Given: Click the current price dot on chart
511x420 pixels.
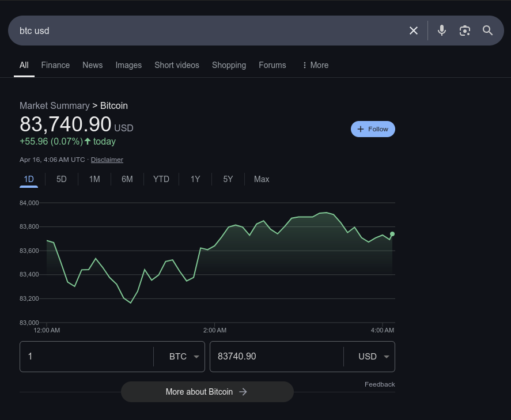Looking at the screenshot, I should coord(392,234).
